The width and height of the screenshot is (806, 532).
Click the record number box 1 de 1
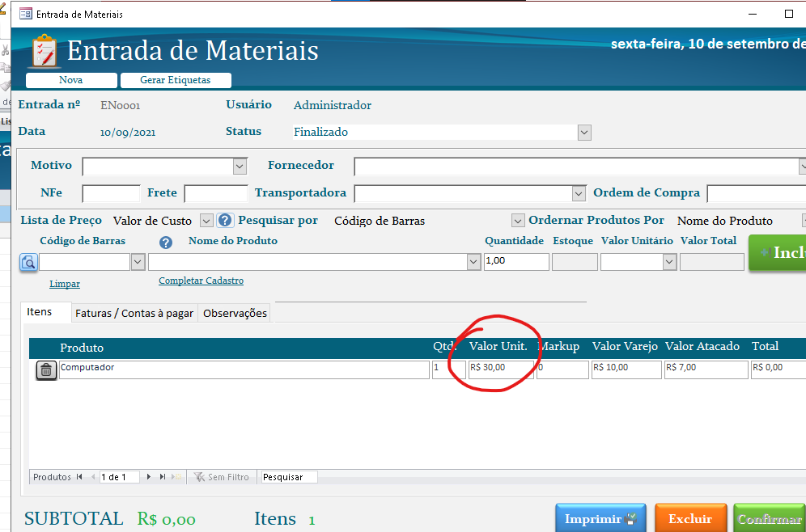(119, 477)
